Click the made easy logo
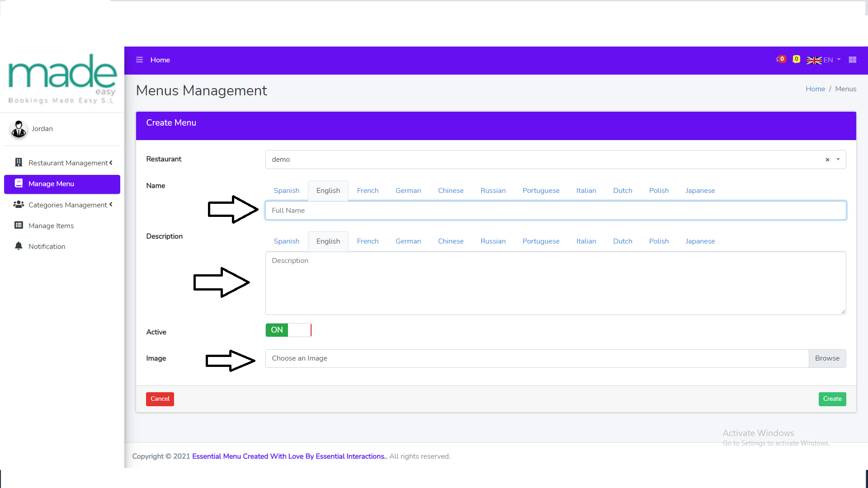Image resolution: width=868 pixels, height=488 pixels. 62,79
